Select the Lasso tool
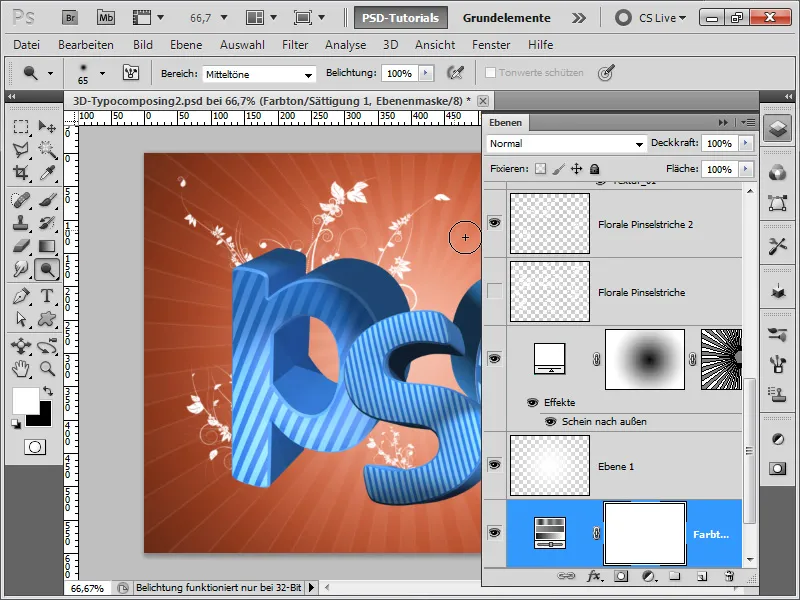 coord(21,149)
